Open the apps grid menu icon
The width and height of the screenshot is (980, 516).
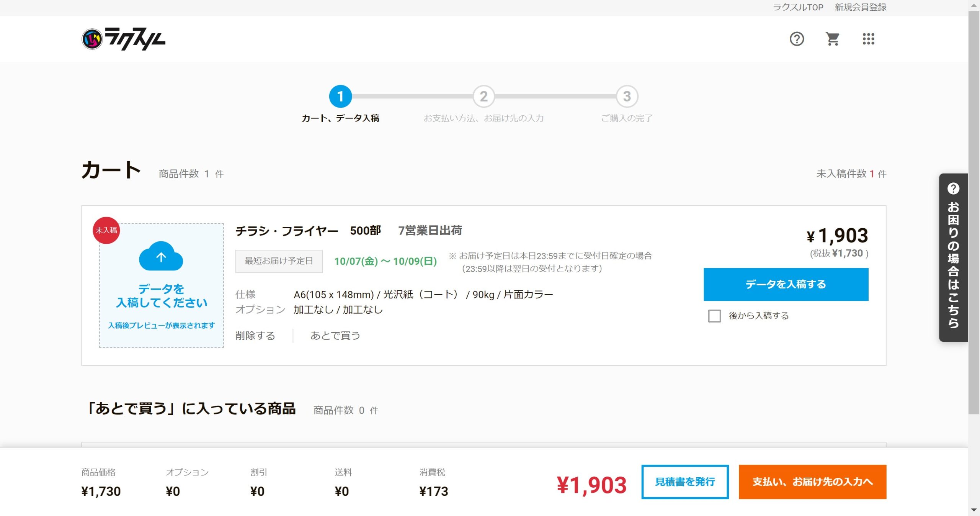click(868, 39)
